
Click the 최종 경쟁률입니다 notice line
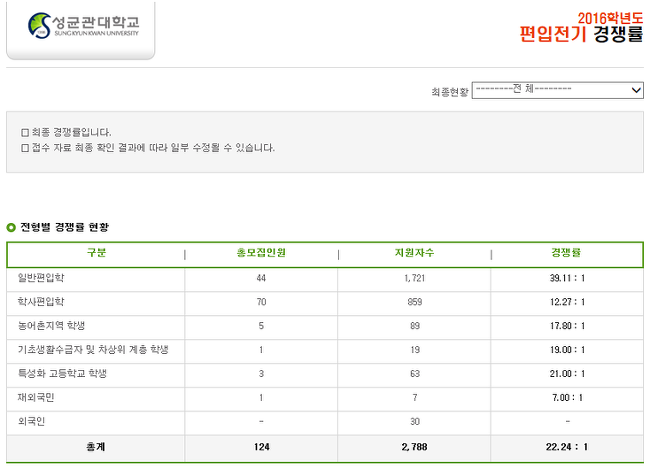point(66,132)
